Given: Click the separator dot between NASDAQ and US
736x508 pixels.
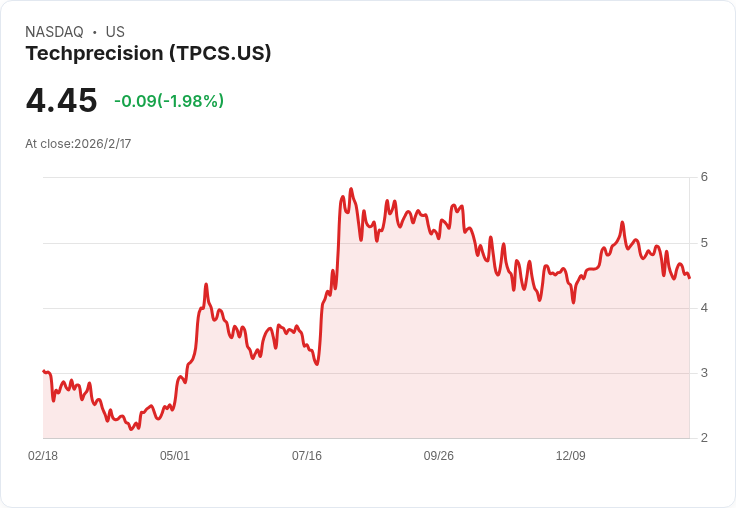Looking at the screenshot, I should [95, 32].
